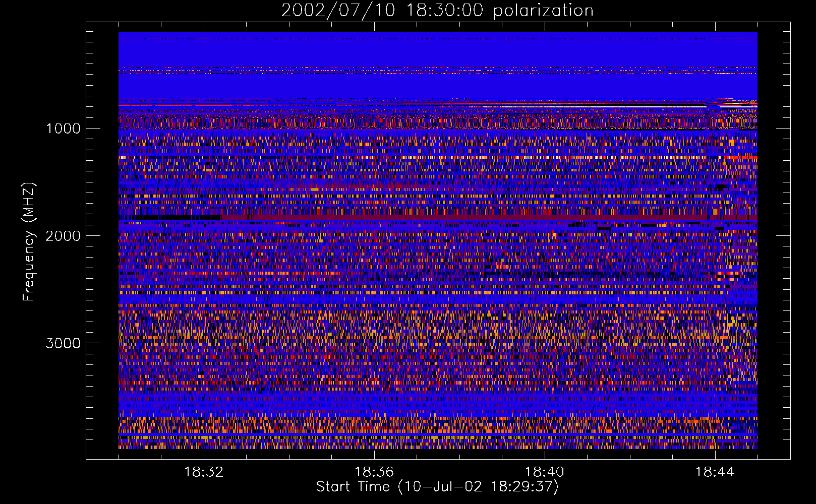Click the "1000" frequency tick label
816x504 pixels.
tap(63, 129)
